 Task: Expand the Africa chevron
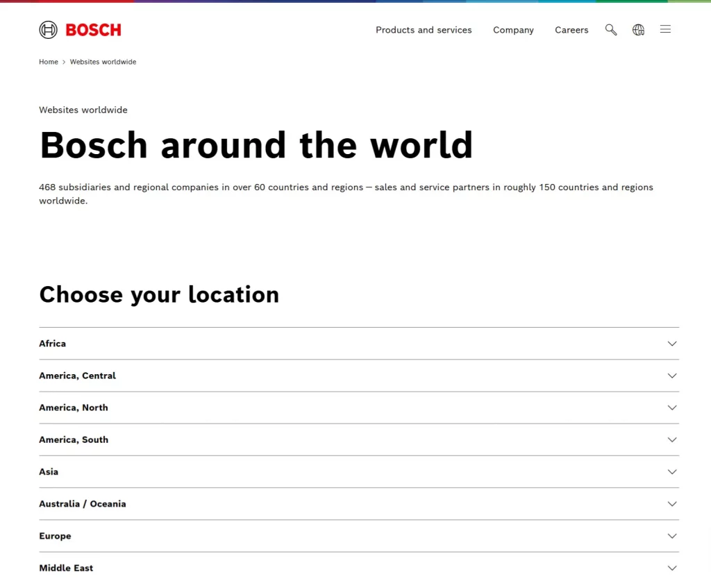pos(672,344)
